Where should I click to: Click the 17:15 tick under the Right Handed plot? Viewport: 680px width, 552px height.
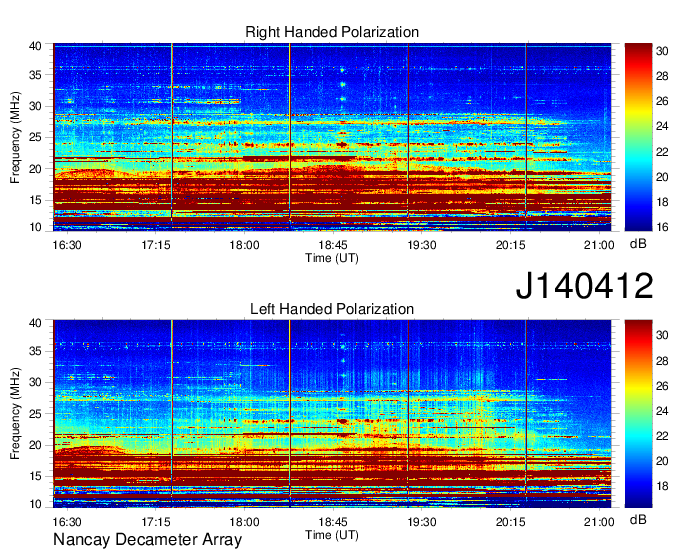tap(156, 245)
